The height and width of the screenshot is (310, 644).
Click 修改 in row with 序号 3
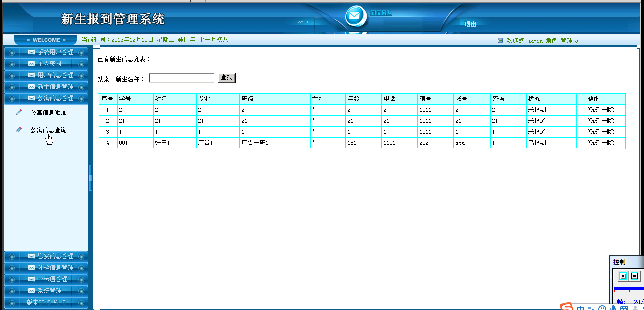593,132
